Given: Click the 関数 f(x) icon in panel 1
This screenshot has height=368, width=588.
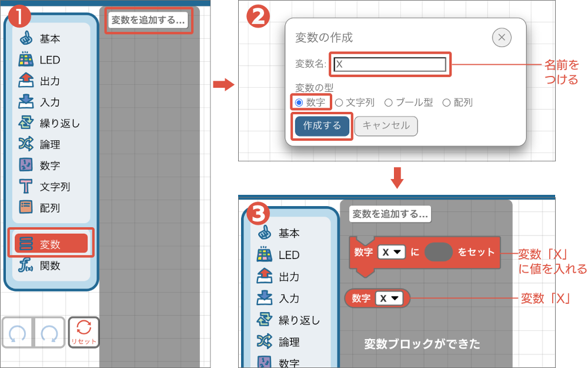Looking at the screenshot, I should (x=26, y=265).
